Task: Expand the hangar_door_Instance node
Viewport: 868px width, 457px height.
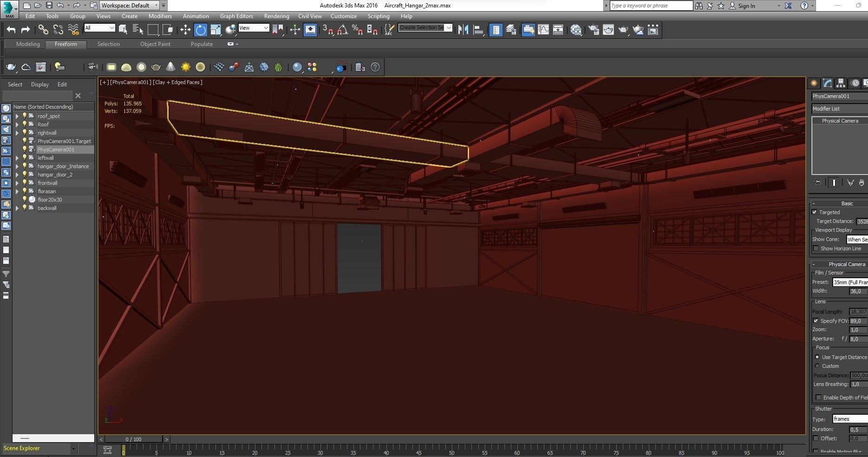Action: (17, 166)
